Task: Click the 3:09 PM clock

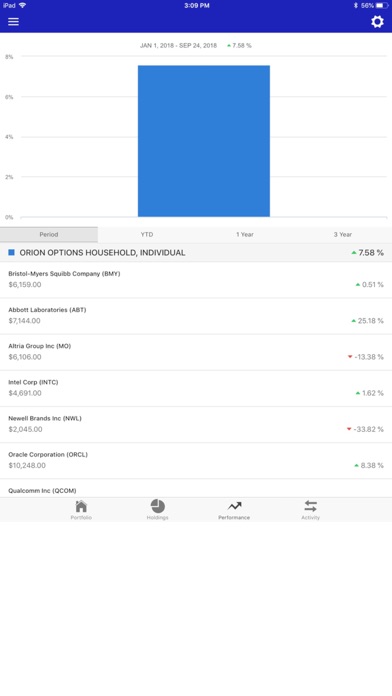Action: [x=197, y=6]
